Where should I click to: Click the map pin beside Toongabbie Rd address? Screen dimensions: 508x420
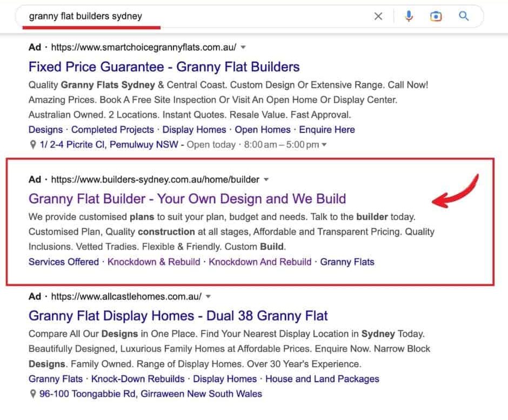[34, 394]
